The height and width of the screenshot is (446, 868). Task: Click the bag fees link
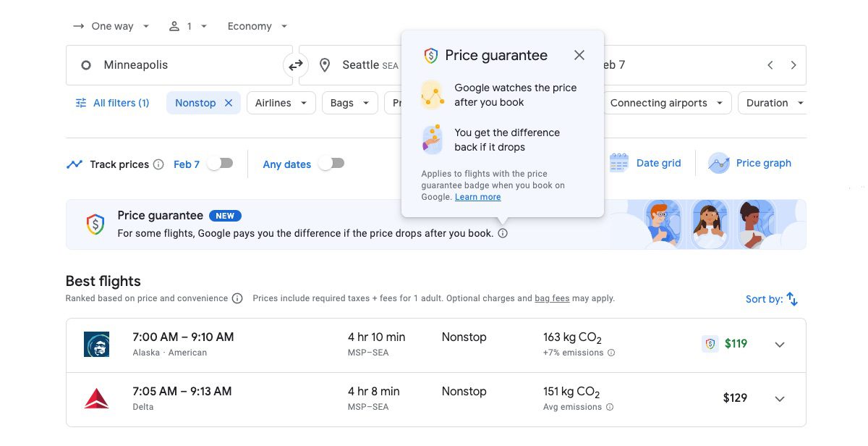[x=552, y=298]
